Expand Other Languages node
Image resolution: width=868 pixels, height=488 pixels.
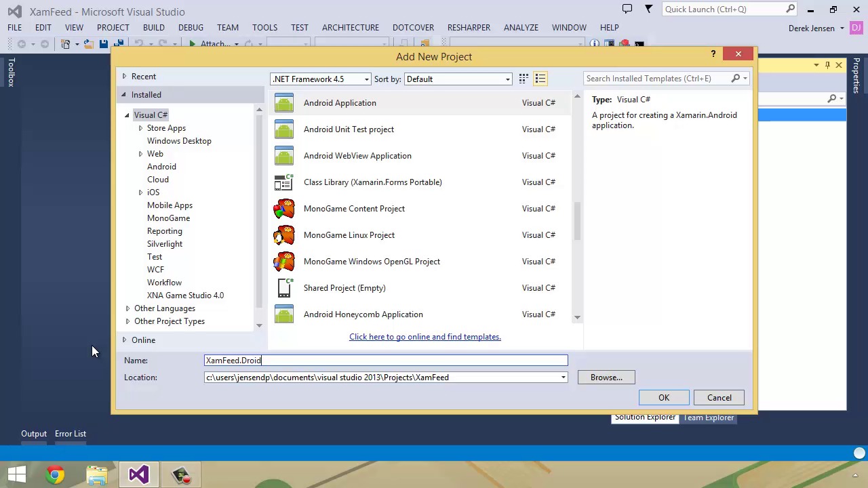tap(127, 308)
